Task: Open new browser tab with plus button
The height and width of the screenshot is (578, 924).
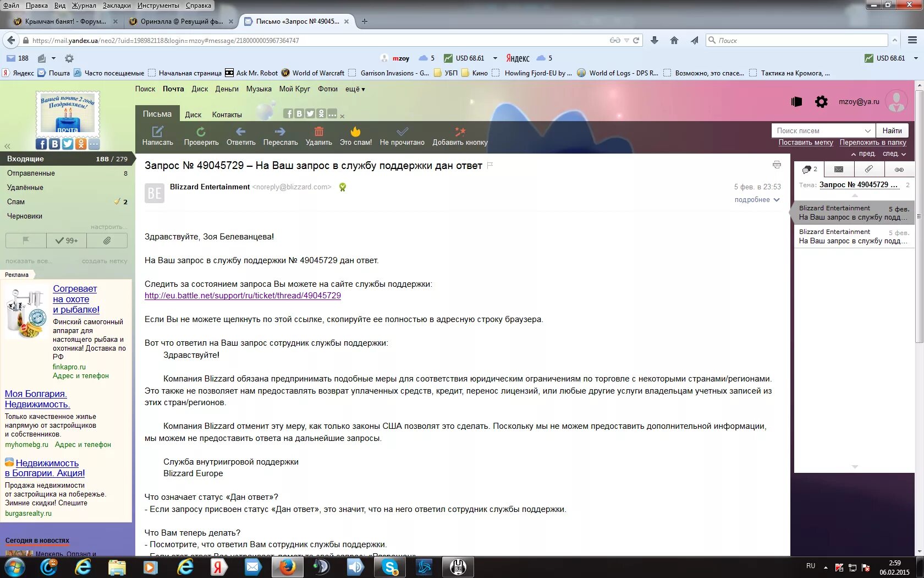Action: tap(364, 21)
